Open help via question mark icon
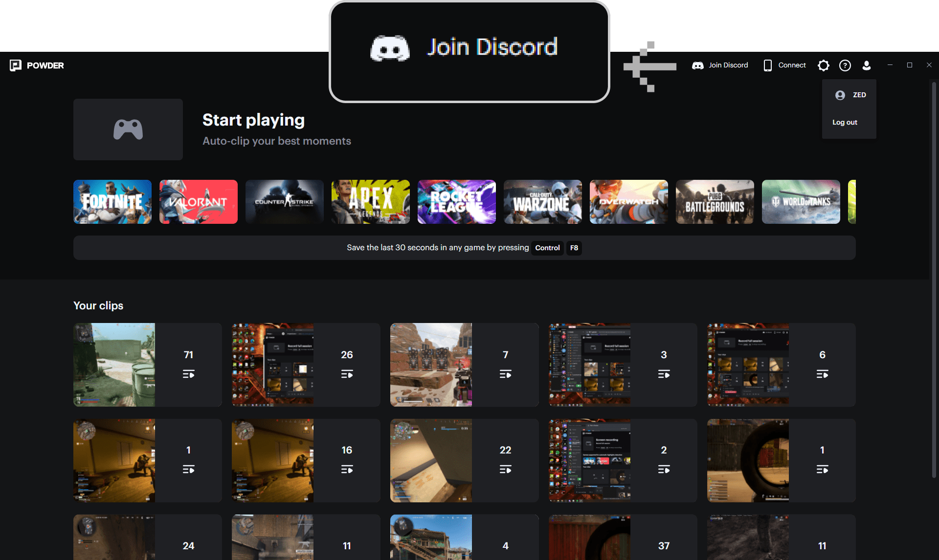The width and height of the screenshot is (939, 560). (845, 65)
